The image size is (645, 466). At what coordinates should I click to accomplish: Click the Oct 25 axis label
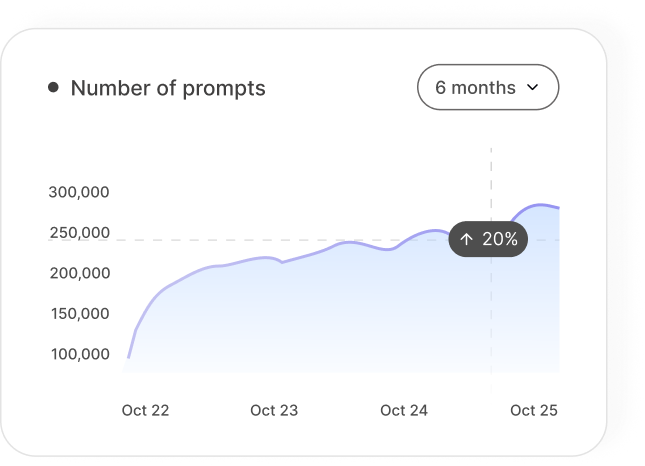(x=534, y=410)
